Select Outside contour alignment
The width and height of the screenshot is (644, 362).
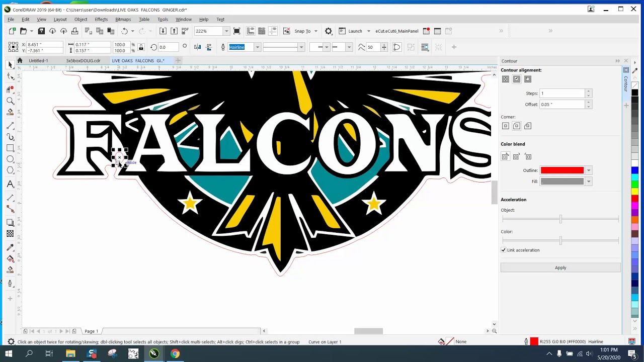[528, 79]
